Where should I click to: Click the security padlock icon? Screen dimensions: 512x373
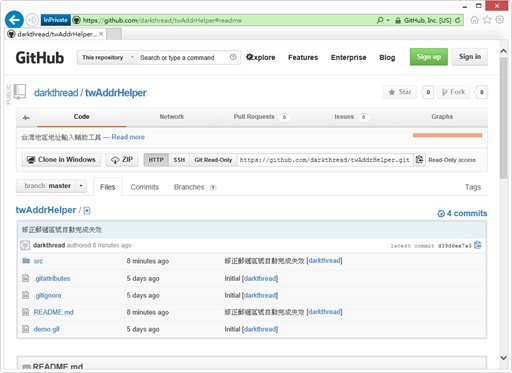click(x=398, y=20)
